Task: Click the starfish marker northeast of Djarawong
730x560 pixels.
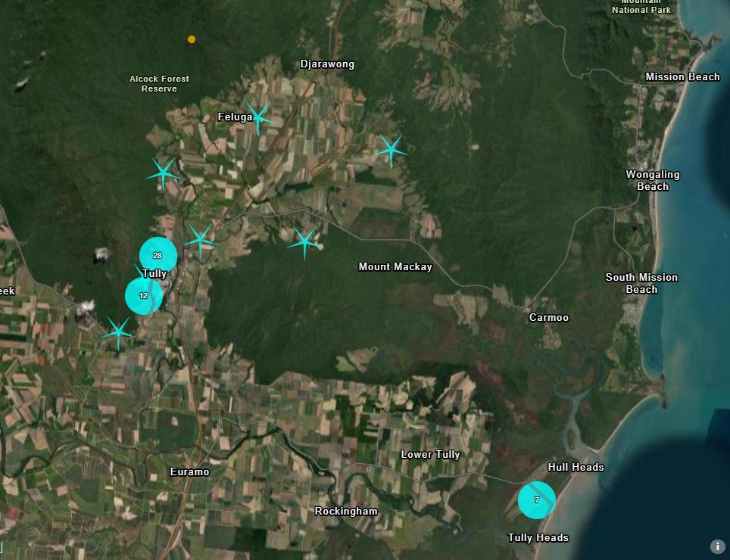Action: tap(392, 149)
